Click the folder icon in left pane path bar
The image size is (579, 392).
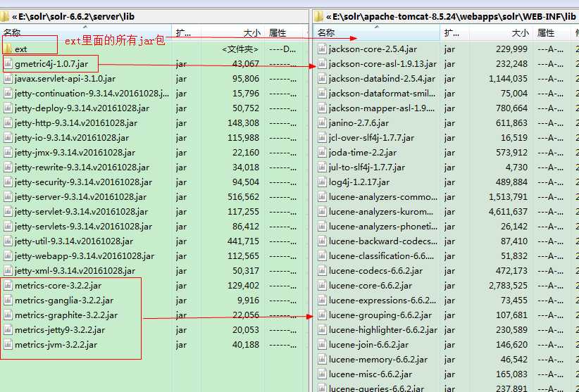(x=4, y=16)
